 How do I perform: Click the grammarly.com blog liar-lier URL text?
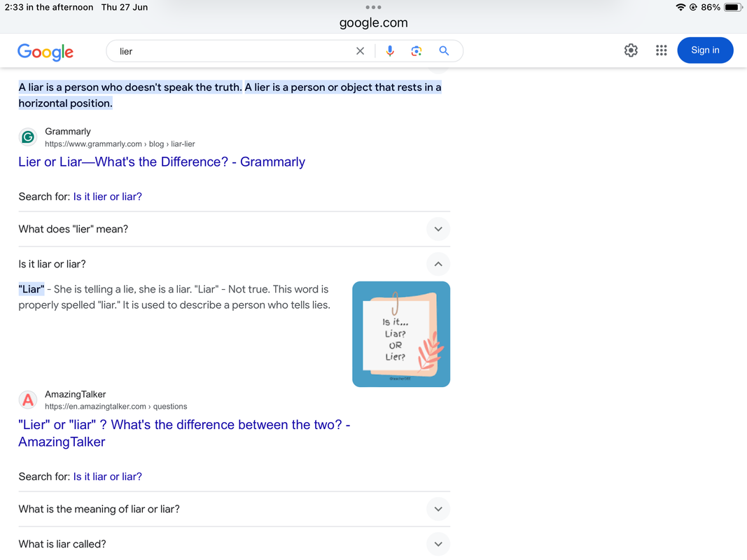(120, 143)
